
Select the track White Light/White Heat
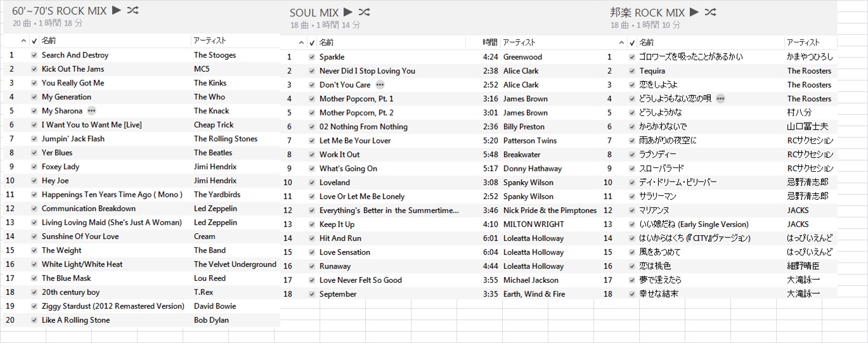click(82, 264)
